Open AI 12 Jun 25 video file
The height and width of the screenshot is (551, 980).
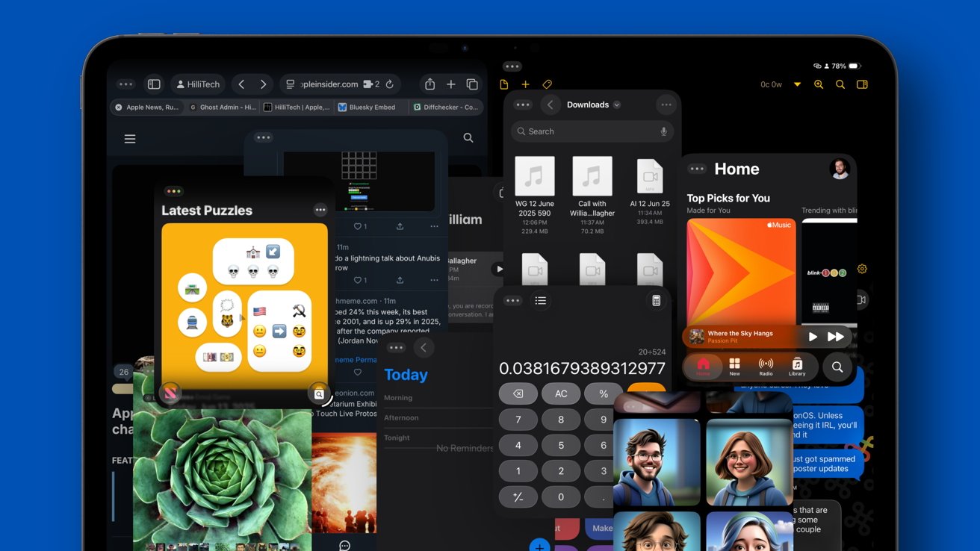(x=650, y=190)
